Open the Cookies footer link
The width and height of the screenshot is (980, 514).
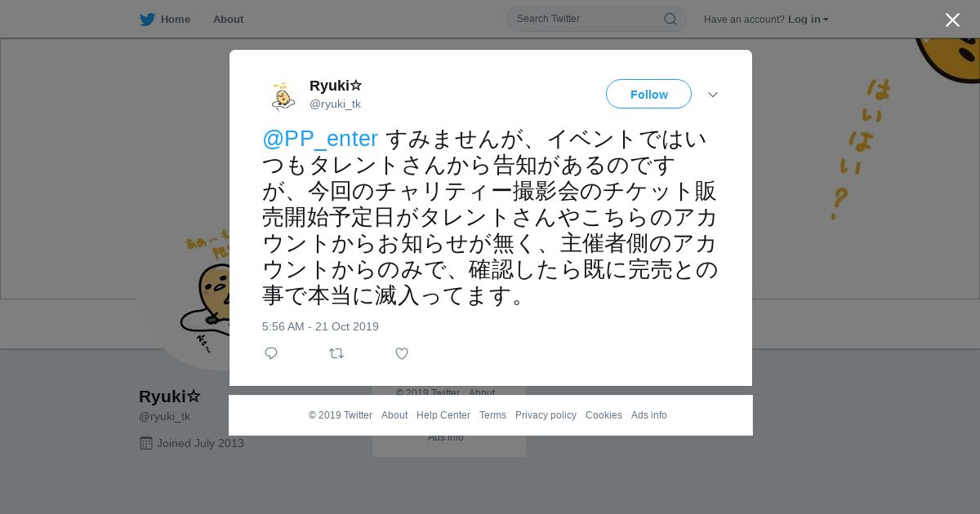(604, 415)
